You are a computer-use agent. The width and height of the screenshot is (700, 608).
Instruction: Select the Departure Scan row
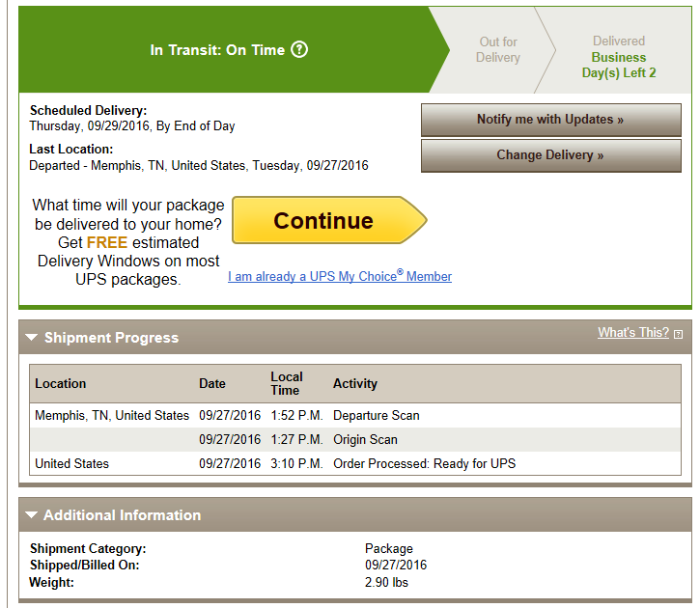pyautogui.click(x=355, y=415)
